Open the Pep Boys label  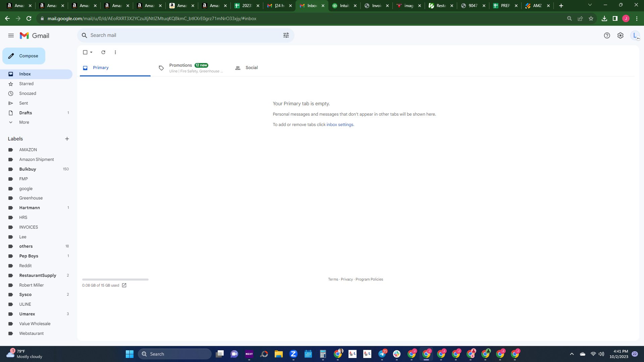[x=36, y=256]
